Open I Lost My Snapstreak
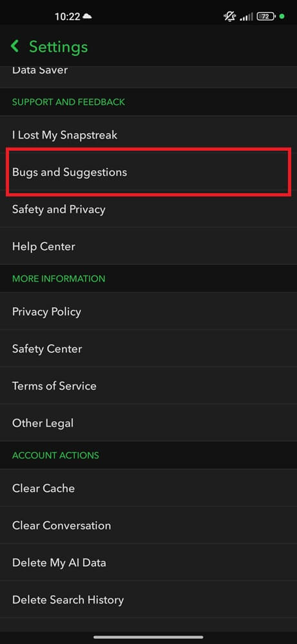 point(148,135)
